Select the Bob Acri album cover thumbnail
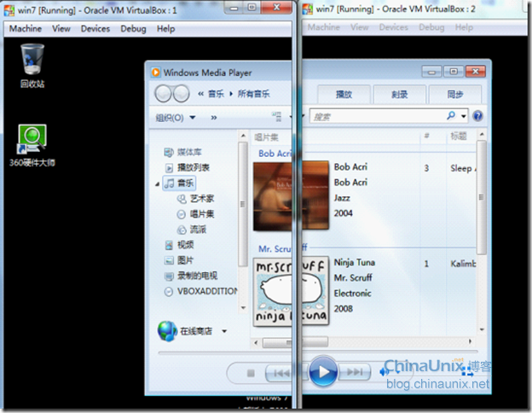The width and height of the screenshot is (532, 413). click(x=291, y=196)
